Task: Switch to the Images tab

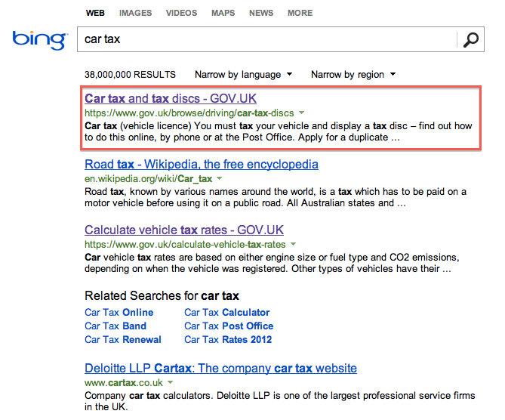Action: coord(135,13)
